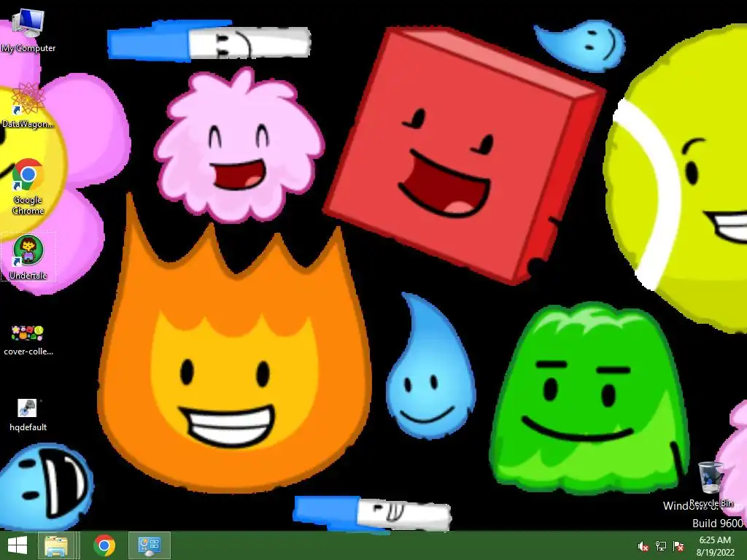Image resolution: width=747 pixels, height=560 pixels.
Task: Click the muted volume tray icon
Action: pyautogui.click(x=643, y=546)
